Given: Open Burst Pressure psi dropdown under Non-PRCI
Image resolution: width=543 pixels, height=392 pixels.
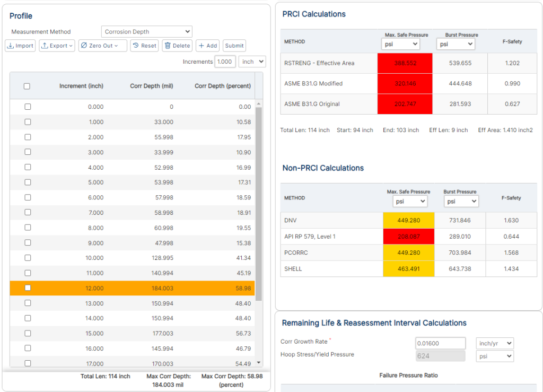Looking at the screenshot, I should (x=461, y=201).
